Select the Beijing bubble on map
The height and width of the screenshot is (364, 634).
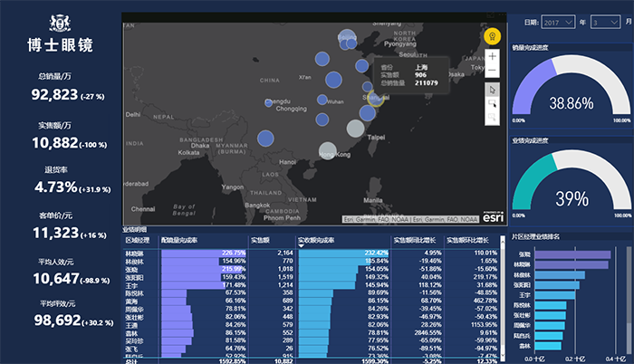[x=348, y=39]
